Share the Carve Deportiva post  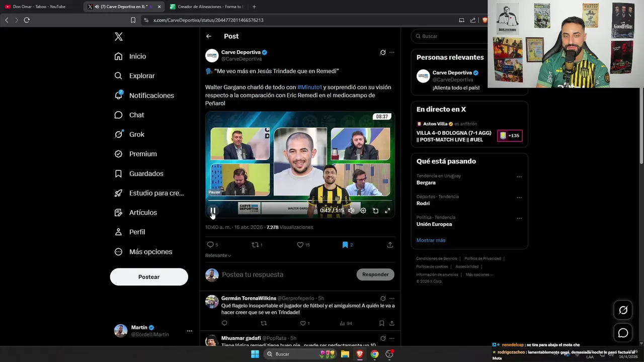[x=390, y=245]
